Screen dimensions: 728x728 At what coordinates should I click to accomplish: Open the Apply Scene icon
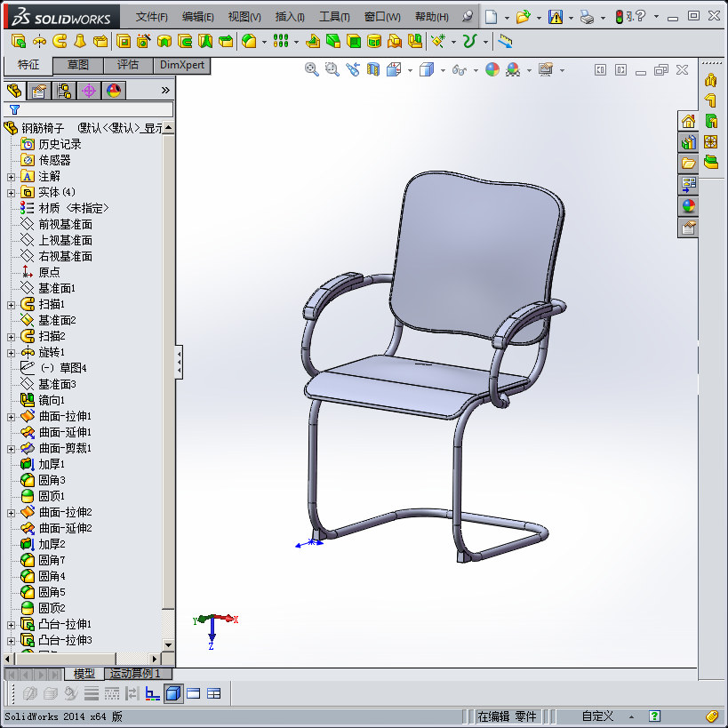coord(513,70)
